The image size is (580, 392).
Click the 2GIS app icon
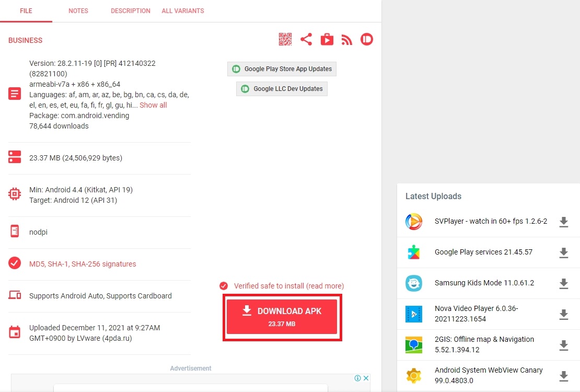413,345
